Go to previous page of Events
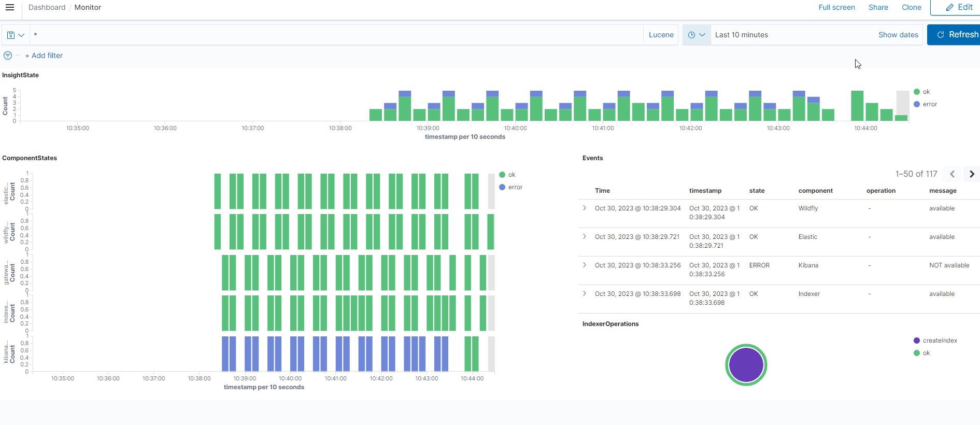Screen dimensions: 980x425 tap(952, 174)
